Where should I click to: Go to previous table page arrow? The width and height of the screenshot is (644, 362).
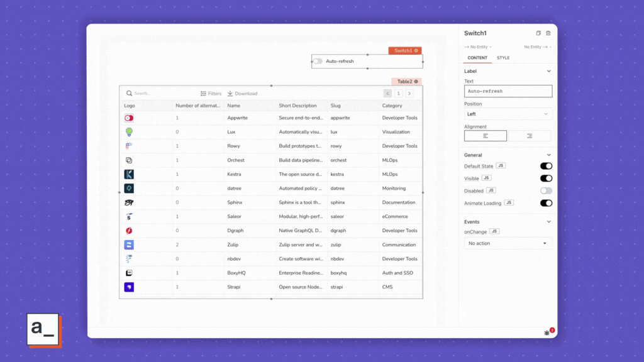(x=387, y=93)
